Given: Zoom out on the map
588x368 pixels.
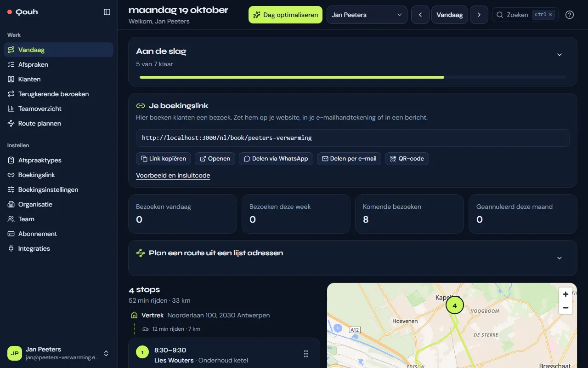Looking at the screenshot, I should (x=565, y=308).
